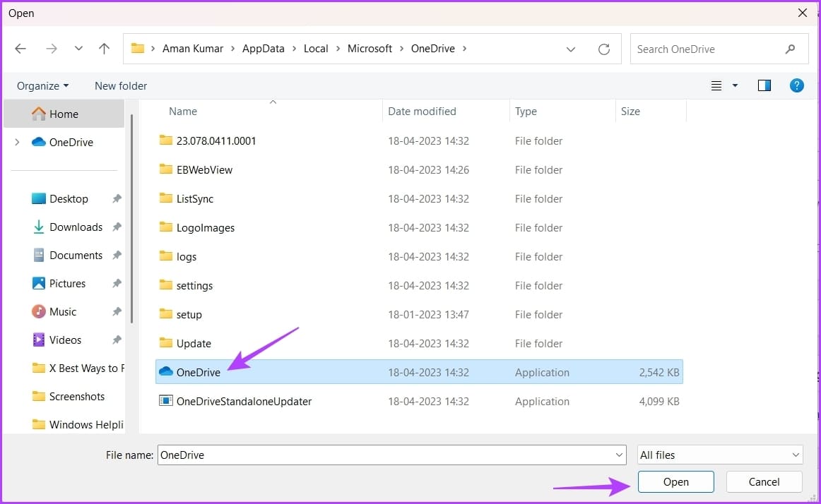Screen dimensions: 821x504
Task: Expand chevron after OneDrive breadcrumb
Action: (x=464, y=49)
